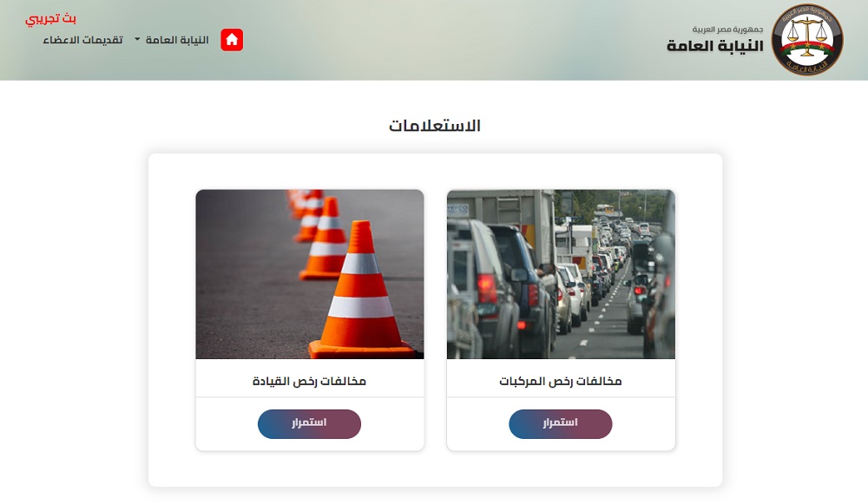Click the scales of justice emblem logo
The height and width of the screenshot is (504, 868).
tap(807, 40)
